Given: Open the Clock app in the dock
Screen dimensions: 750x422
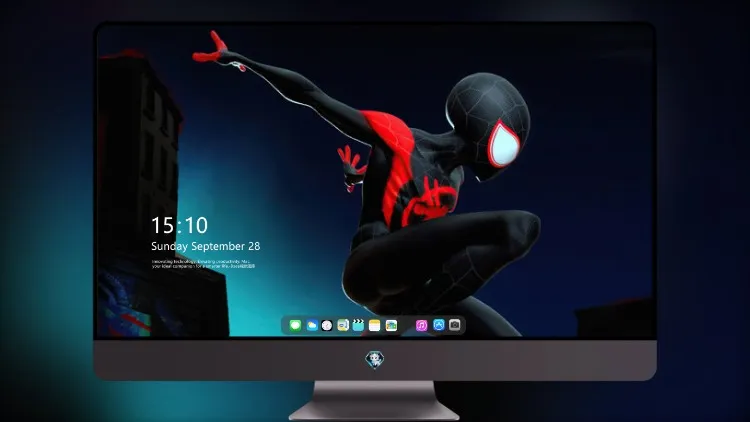Looking at the screenshot, I should [x=327, y=325].
